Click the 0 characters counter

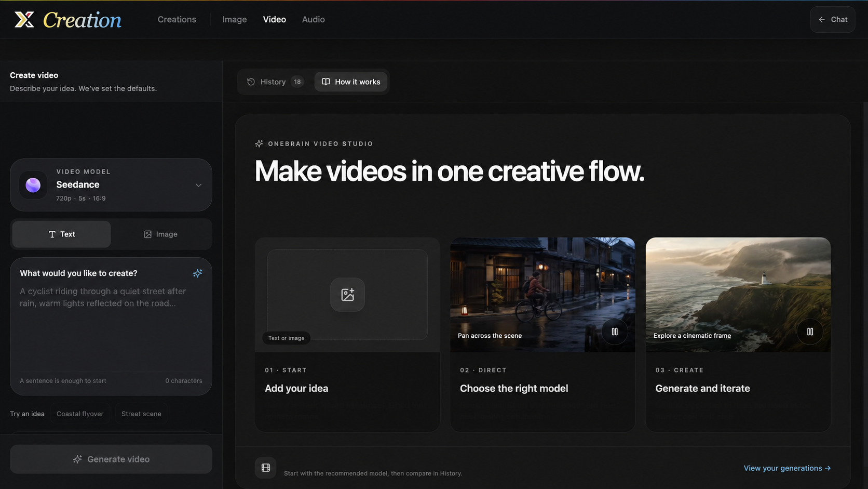(184, 381)
